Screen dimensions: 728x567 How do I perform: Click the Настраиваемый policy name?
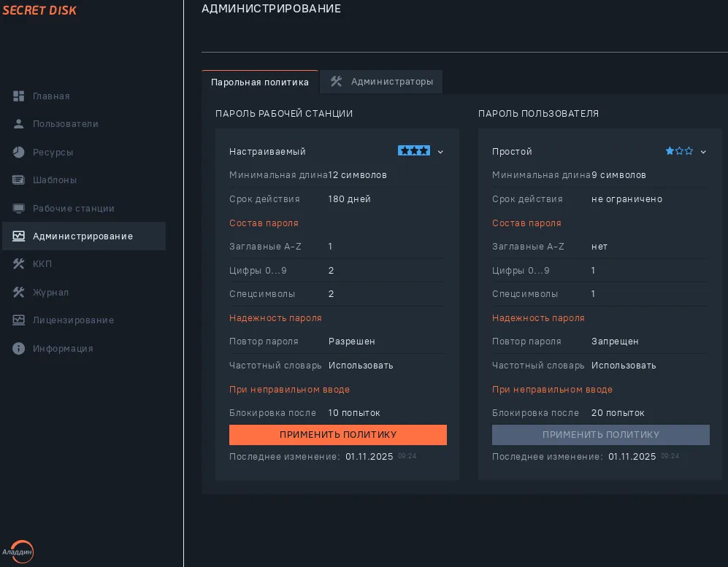[x=267, y=152]
